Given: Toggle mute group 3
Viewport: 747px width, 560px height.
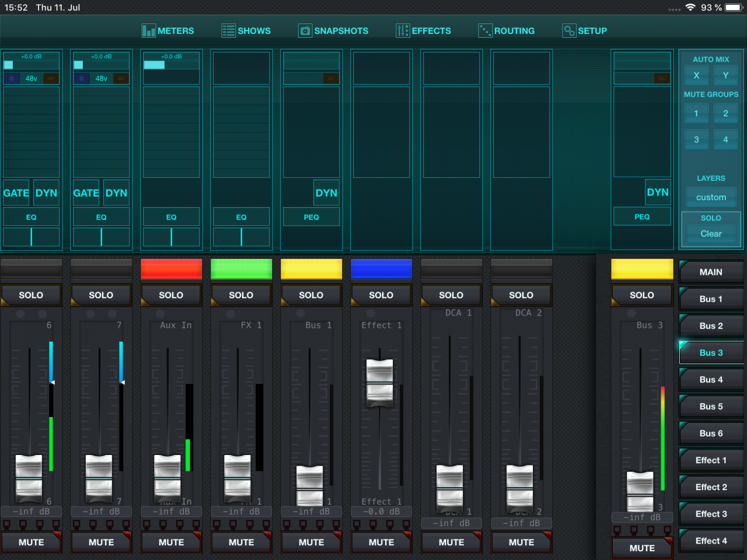Looking at the screenshot, I should (x=696, y=139).
